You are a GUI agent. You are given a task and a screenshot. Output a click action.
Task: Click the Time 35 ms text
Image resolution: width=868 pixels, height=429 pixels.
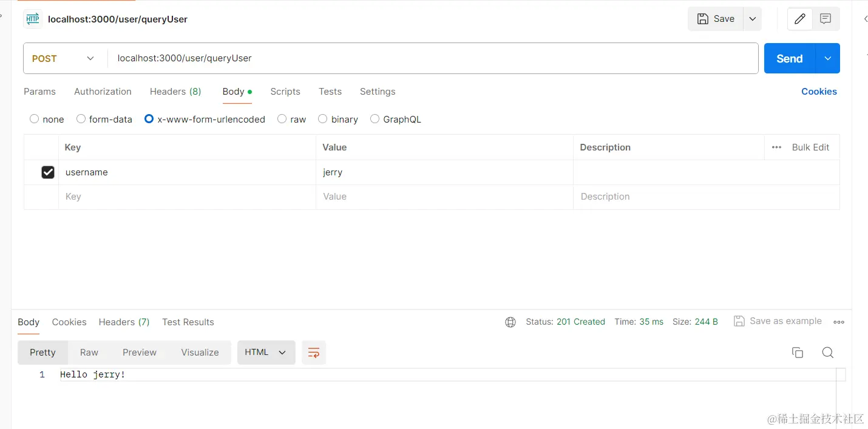(639, 322)
